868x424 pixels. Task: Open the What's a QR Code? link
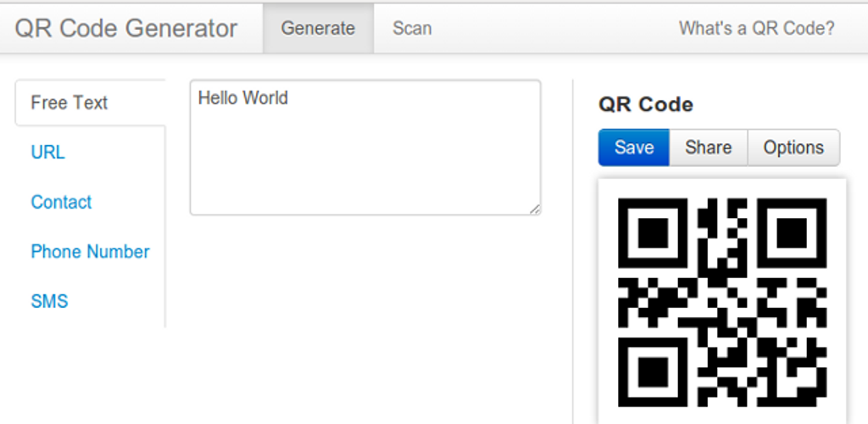[x=756, y=28]
